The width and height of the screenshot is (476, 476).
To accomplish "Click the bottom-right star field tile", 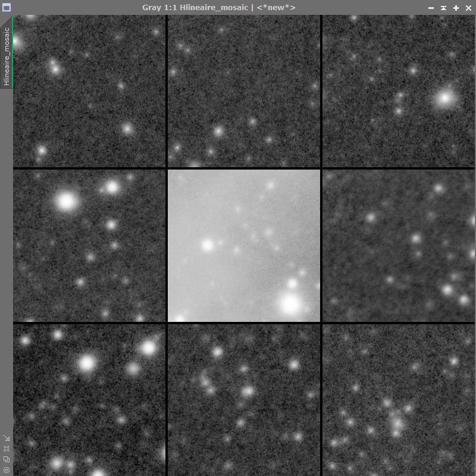I will click(x=399, y=400).
